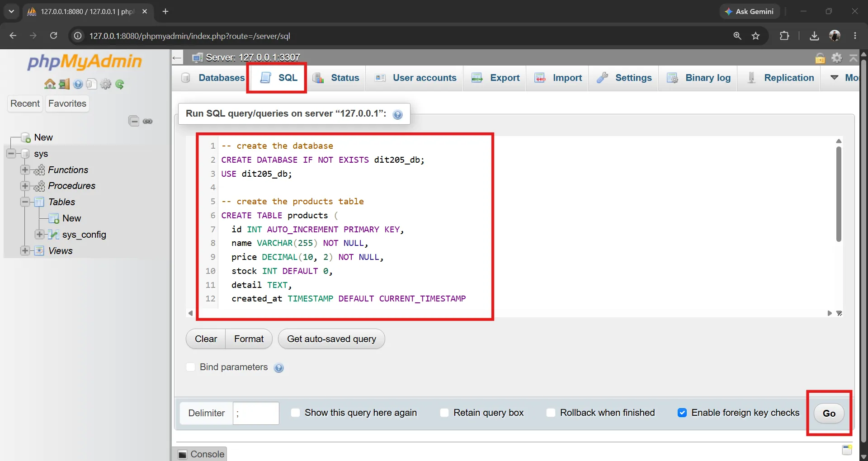The image size is (868, 461).
Task: Click the phpMyAdmin home icon
Action: (50, 84)
